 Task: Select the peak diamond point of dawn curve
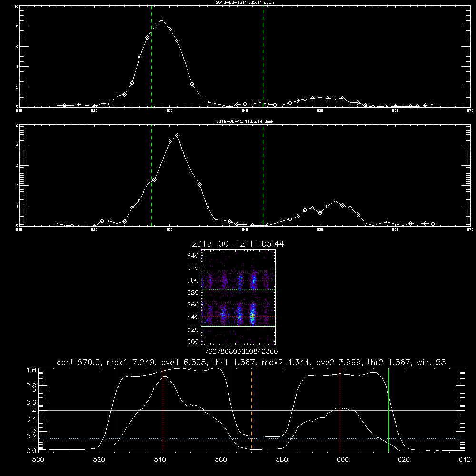pos(162,20)
